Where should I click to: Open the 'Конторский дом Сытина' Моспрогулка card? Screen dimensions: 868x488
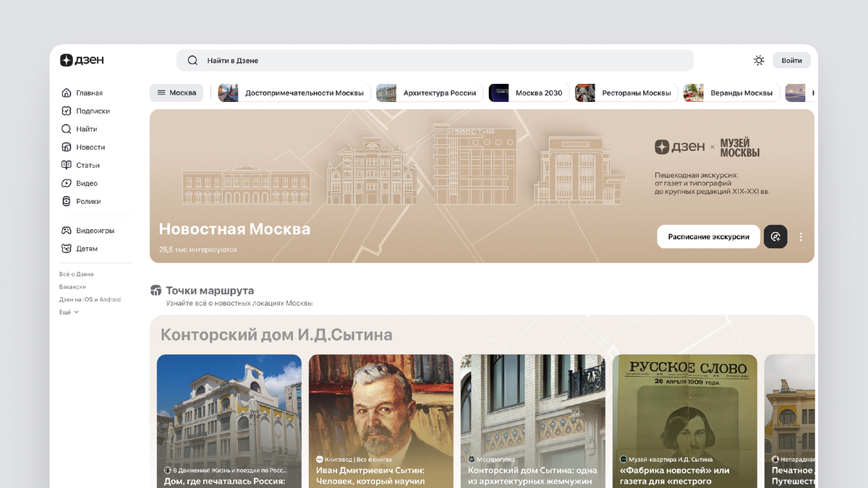(533, 421)
